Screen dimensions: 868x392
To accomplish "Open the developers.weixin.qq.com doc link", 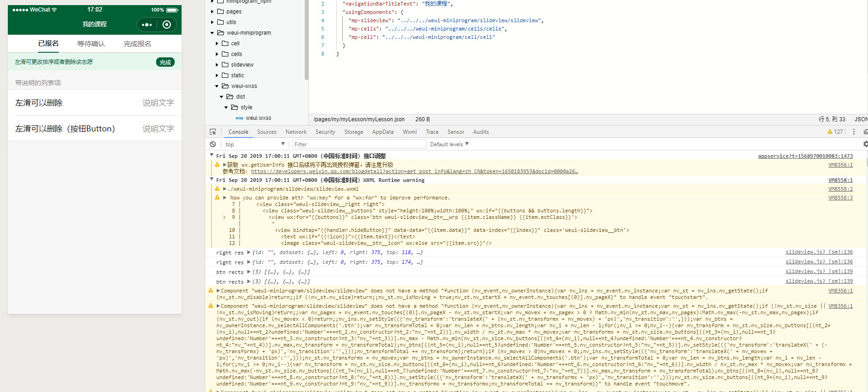I will [415, 171].
